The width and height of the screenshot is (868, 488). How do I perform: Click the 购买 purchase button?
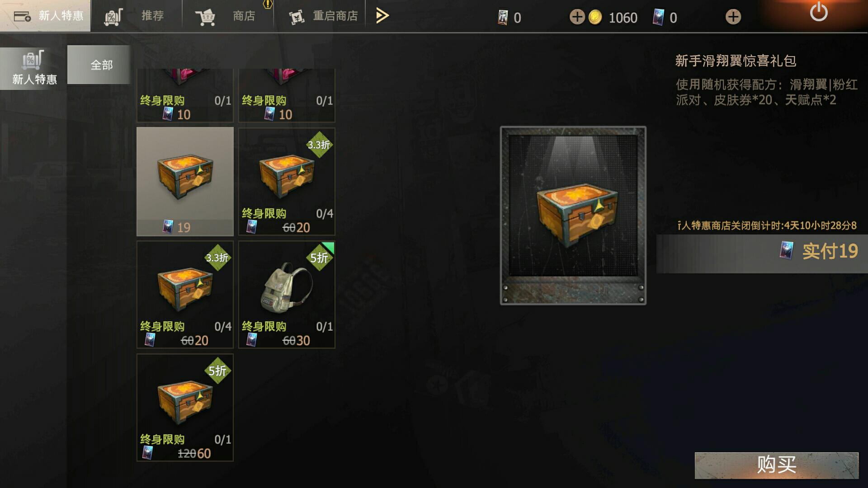[x=776, y=465]
